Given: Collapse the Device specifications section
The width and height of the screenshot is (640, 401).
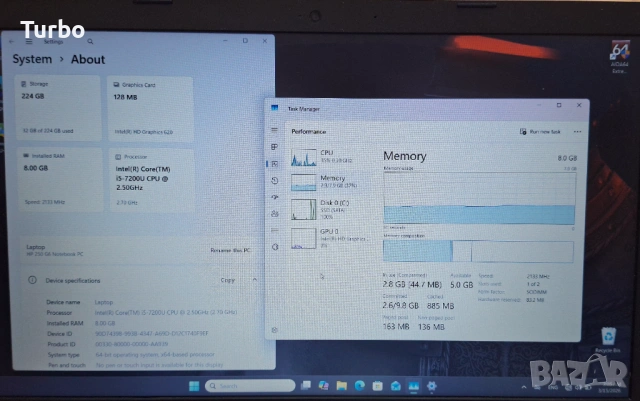Looking at the screenshot, I should [x=255, y=280].
